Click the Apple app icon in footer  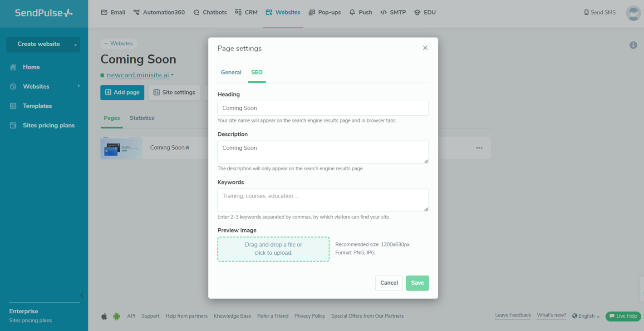click(x=104, y=316)
